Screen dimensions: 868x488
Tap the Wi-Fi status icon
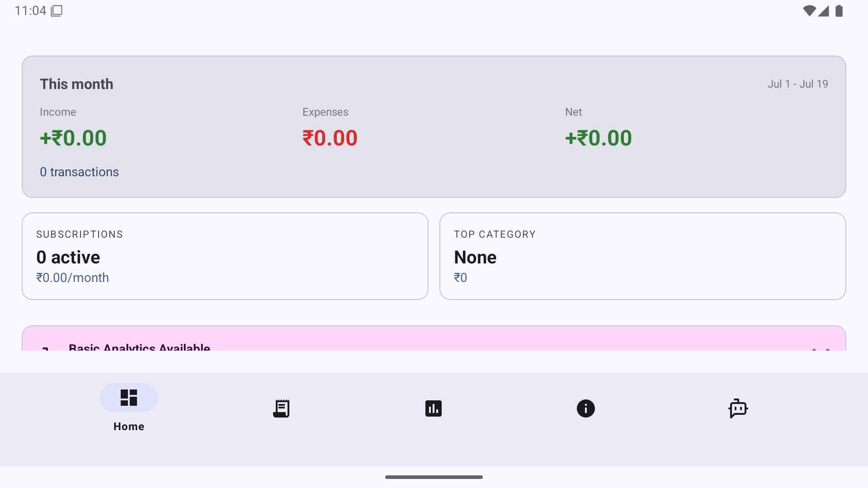point(809,11)
